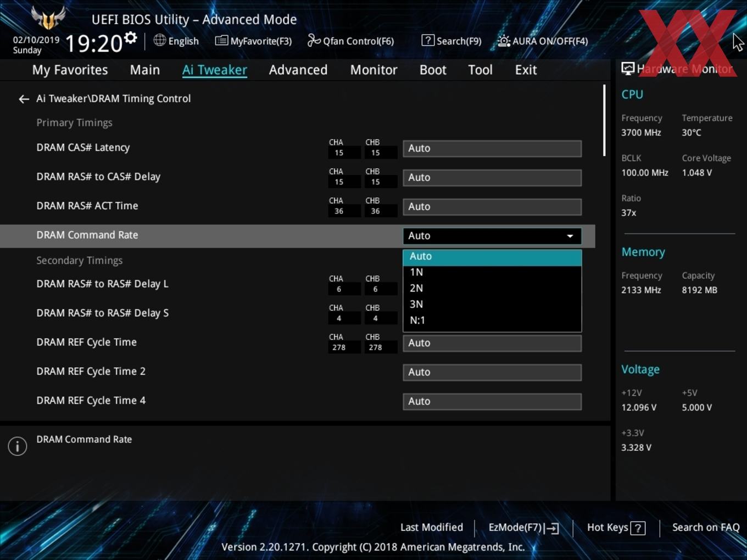This screenshot has height=560, width=747.
Task: Click the Secondary Timings heading
Action: [x=80, y=261]
